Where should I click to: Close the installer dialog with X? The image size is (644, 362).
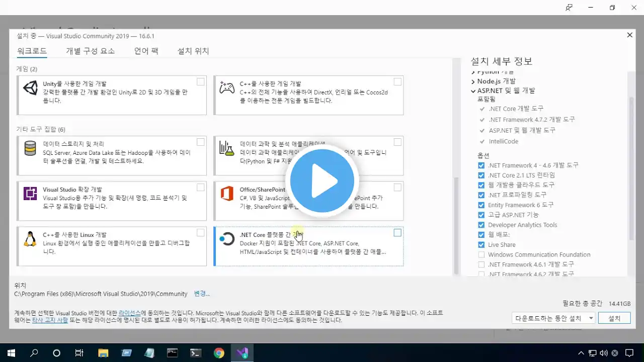629,35
